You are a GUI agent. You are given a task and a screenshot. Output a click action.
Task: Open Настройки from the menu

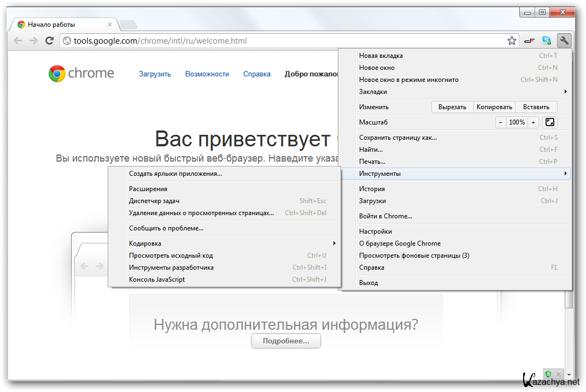(375, 231)
